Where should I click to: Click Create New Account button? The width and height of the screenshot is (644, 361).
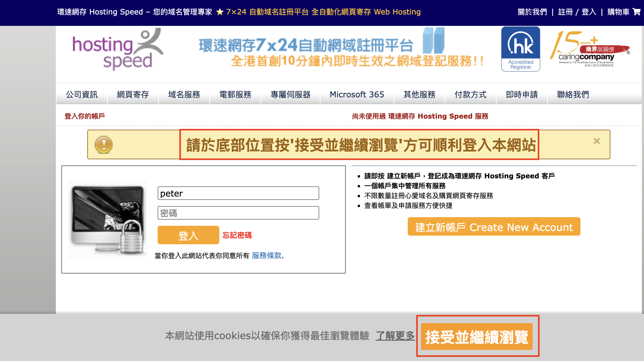(494, 227)
